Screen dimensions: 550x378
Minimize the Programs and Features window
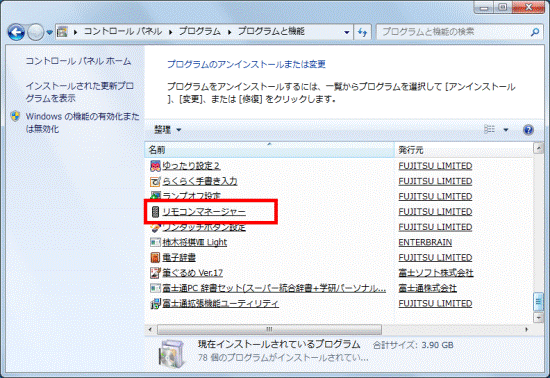[x=484, y=8]
